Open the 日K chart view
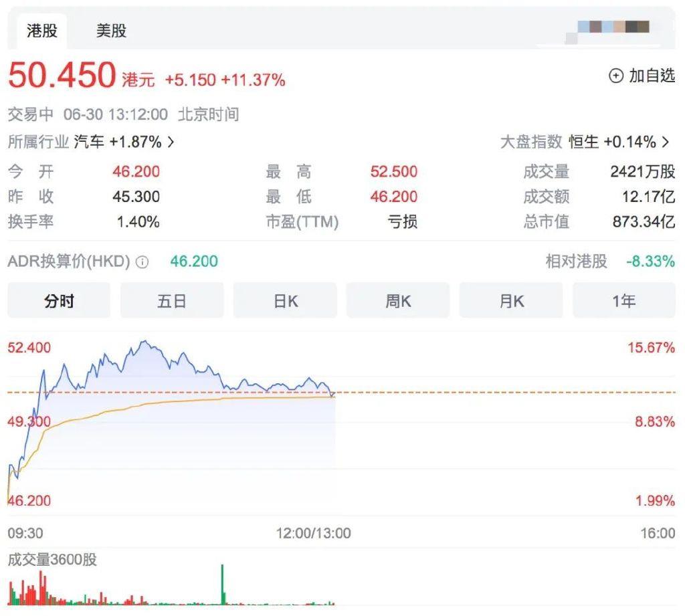 coord(285,300)
